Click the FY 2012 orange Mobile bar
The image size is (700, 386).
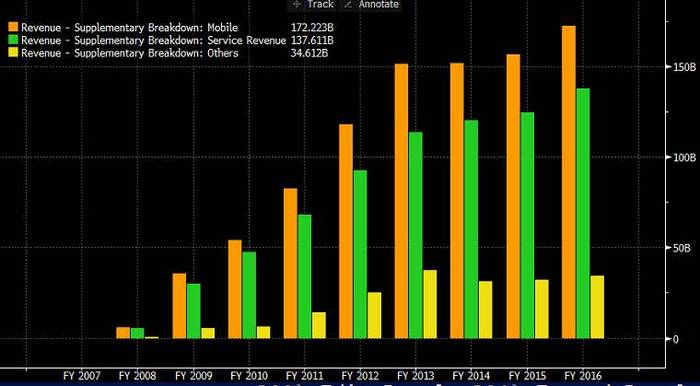[x=346, y=231]
